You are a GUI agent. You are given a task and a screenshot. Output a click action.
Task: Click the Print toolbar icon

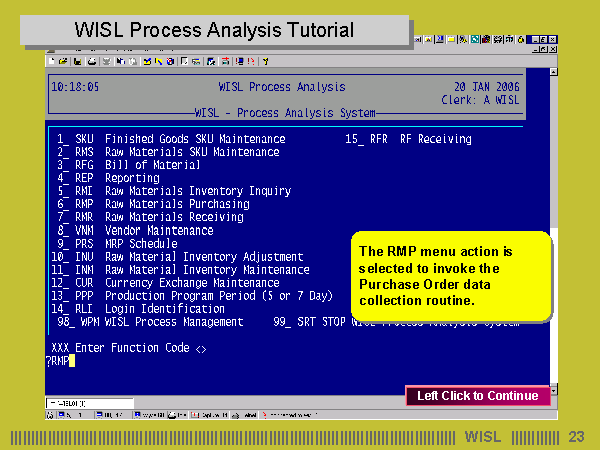92,62
